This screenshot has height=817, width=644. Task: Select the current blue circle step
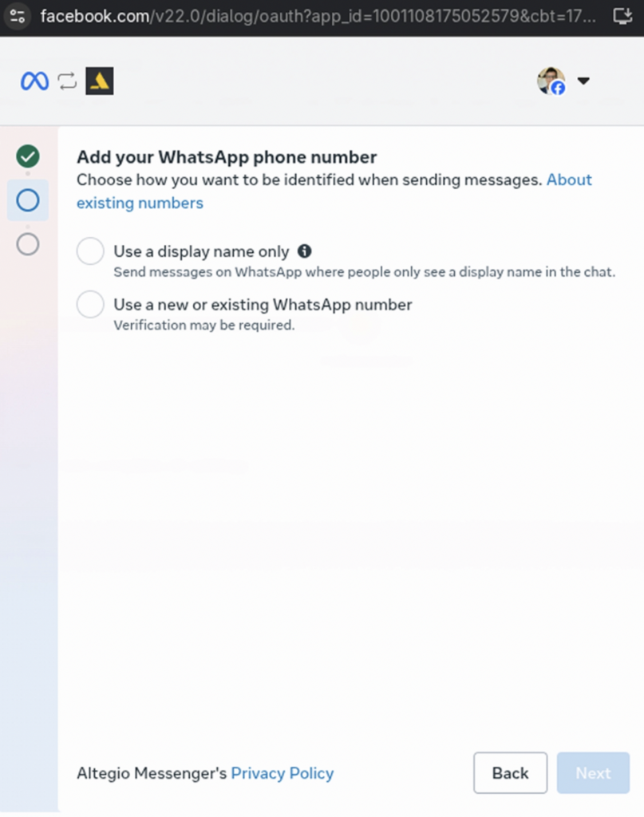(x=28, y=200)
